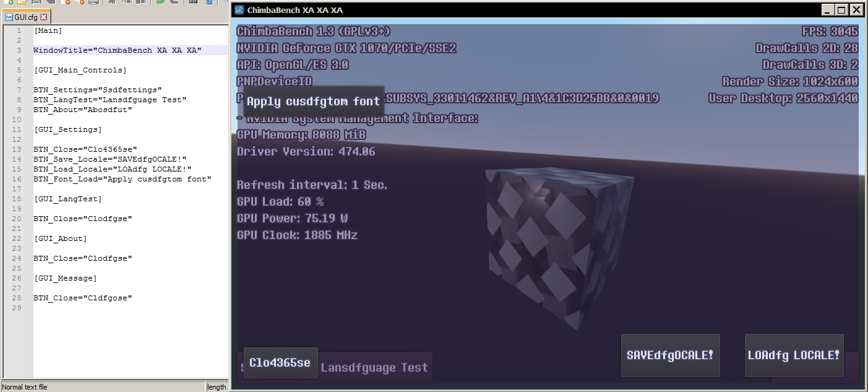Click the BTN_Close="Cldfgose" line

coord(83,298)
